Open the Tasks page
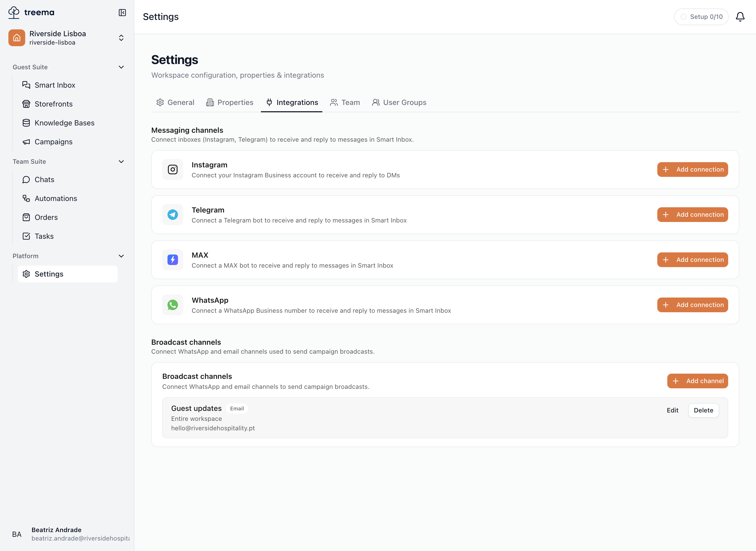 coord(68,236)
